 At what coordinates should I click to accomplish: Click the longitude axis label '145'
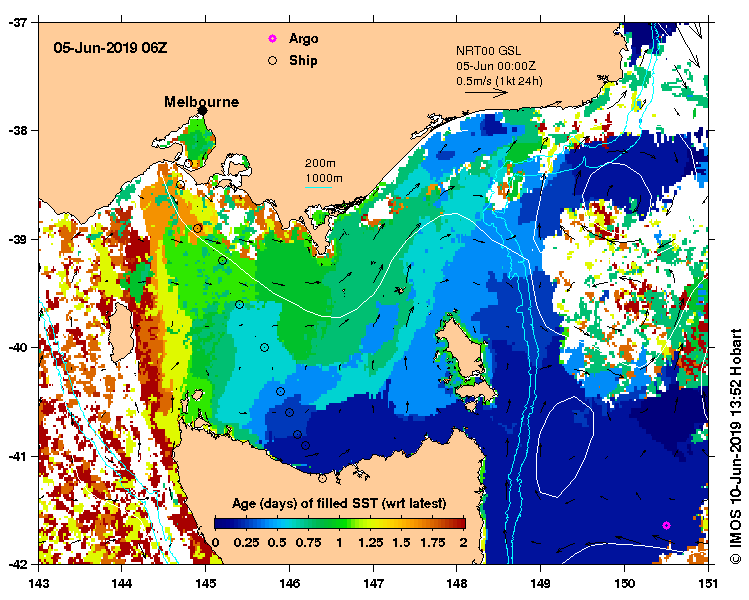click(205, 584)
